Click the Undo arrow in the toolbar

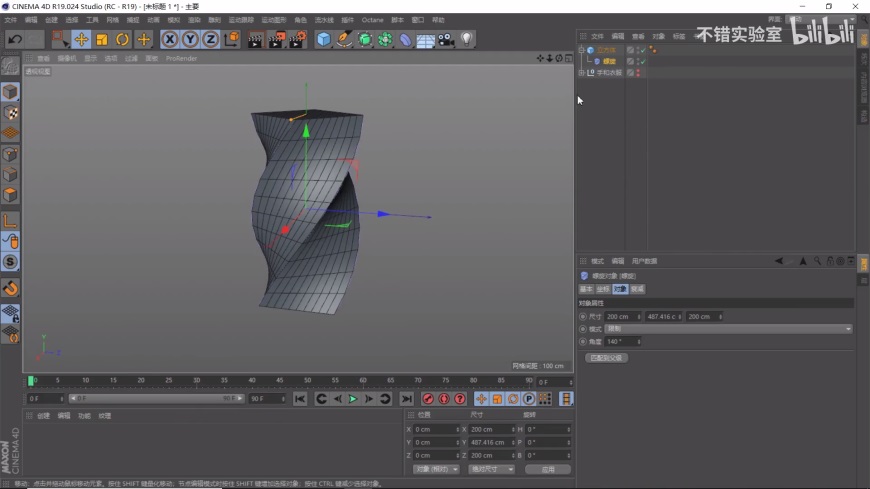point(14,39)
